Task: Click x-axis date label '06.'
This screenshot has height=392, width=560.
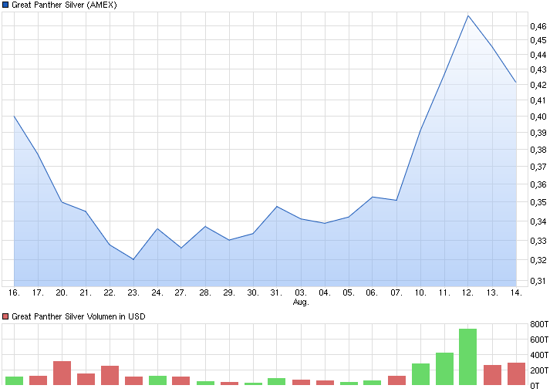Action: (x=372, y=292)
